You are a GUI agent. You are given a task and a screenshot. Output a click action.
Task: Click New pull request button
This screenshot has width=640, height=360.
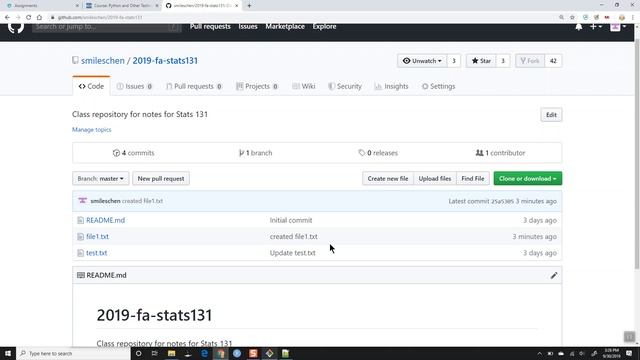161,178
